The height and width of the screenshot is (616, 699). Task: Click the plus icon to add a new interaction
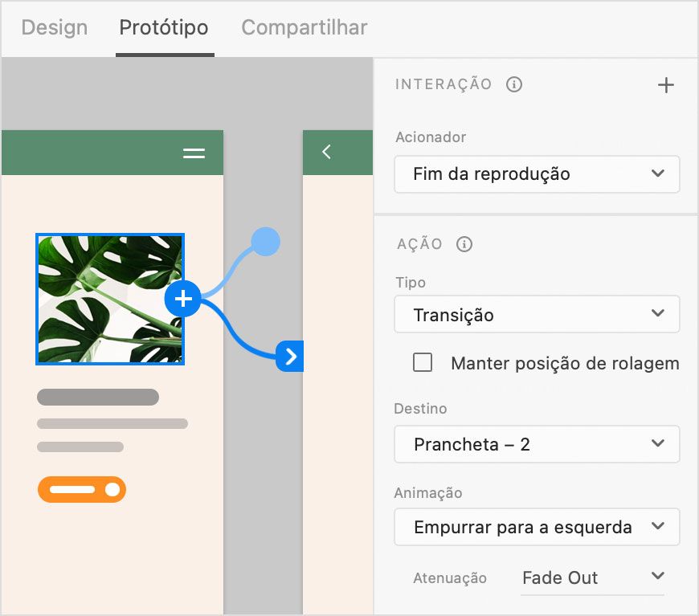coord(666,84)
